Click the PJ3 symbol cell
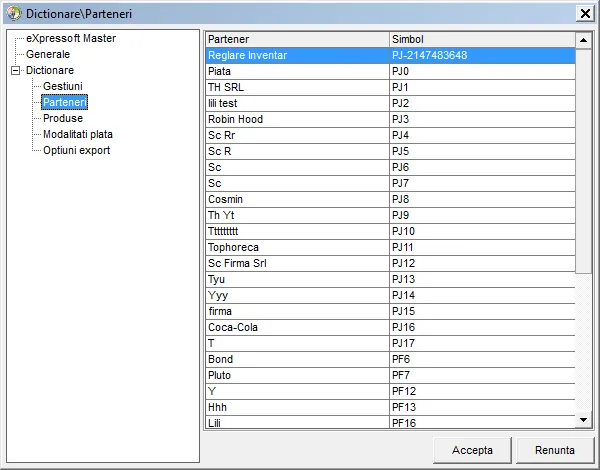The image size is (600, 470). [482, 119]
